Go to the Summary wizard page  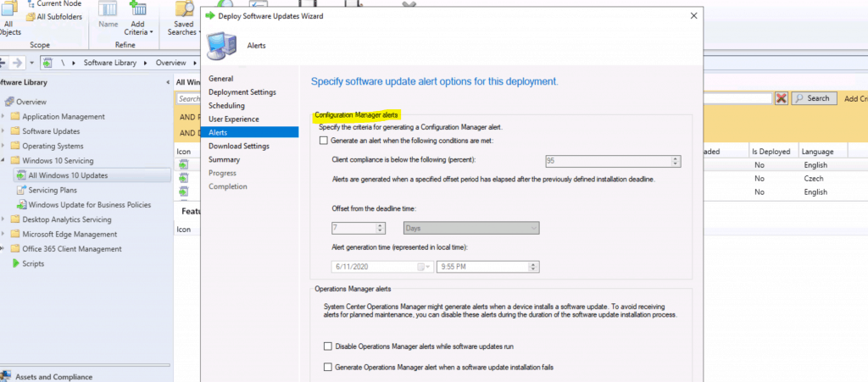(224, 159)
